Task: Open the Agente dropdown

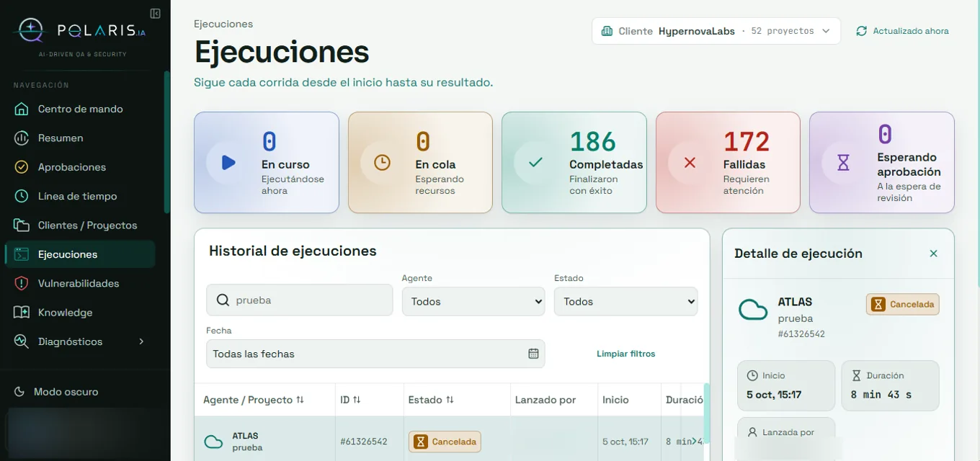Action: pos(473,302)
